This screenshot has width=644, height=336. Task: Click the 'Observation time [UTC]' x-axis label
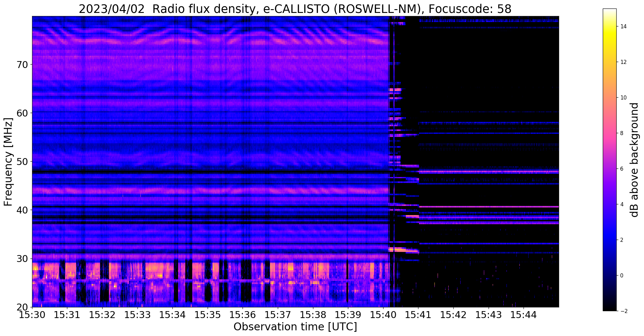click(295, 327)
